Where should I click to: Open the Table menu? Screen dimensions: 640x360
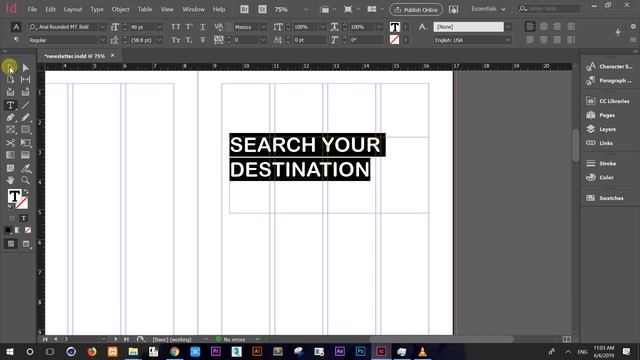coord(144,9)
